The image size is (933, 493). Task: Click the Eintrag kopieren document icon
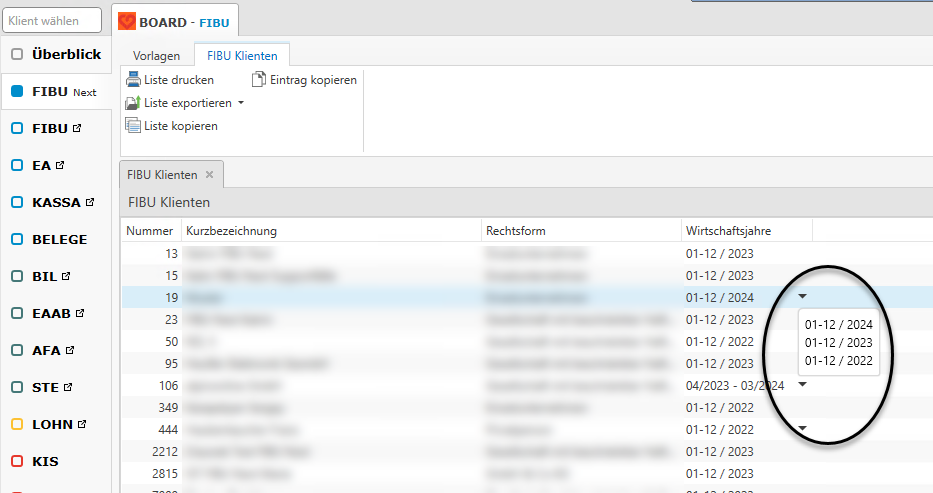coord(259,80)
